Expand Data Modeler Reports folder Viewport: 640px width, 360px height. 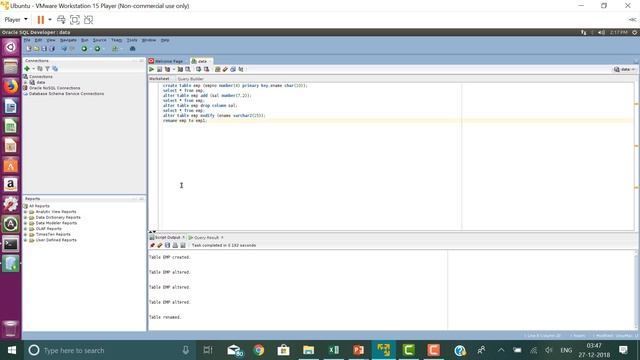click(25, 223)
